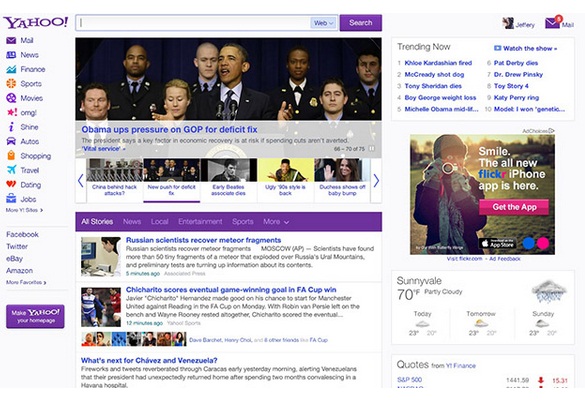Open the Dating heart icon
Viewport: 585px width, 410px height.
click(11, 184)
